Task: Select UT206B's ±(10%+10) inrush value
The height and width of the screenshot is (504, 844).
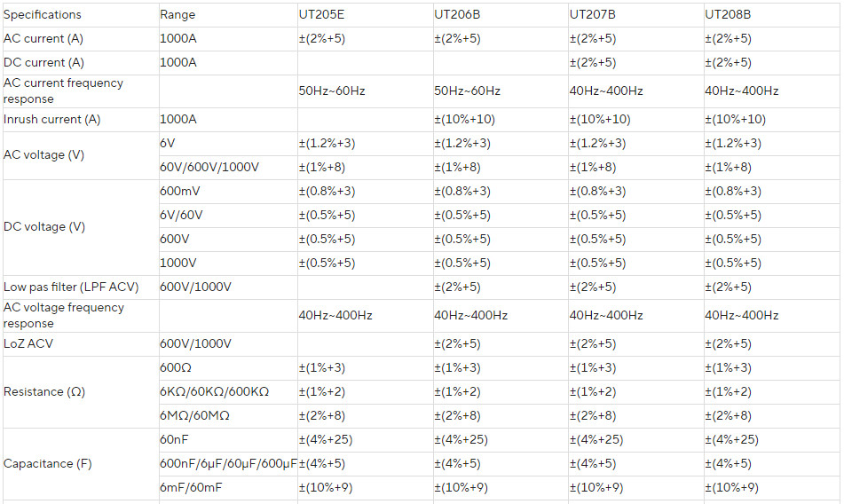Action: point(464,120)
